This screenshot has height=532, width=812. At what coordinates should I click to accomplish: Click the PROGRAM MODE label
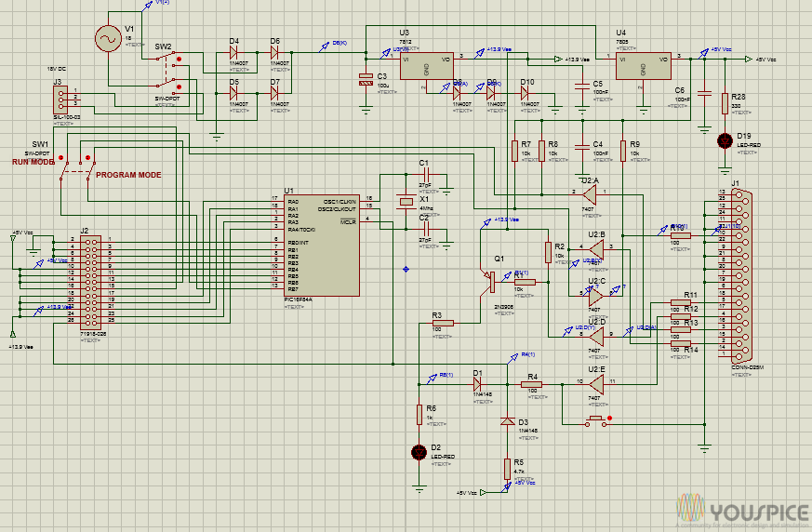click(128, 175)
